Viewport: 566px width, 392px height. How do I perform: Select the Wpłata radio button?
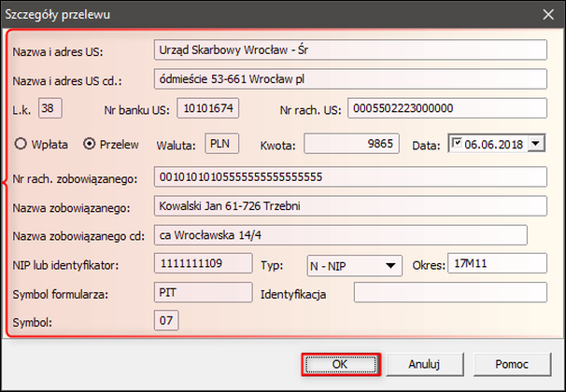pos(21,145)
